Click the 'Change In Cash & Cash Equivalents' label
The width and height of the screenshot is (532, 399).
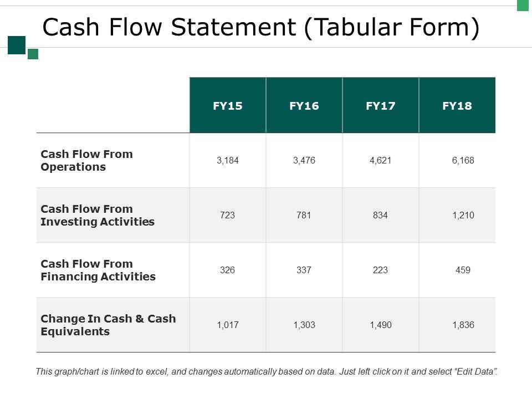point(108,325)
